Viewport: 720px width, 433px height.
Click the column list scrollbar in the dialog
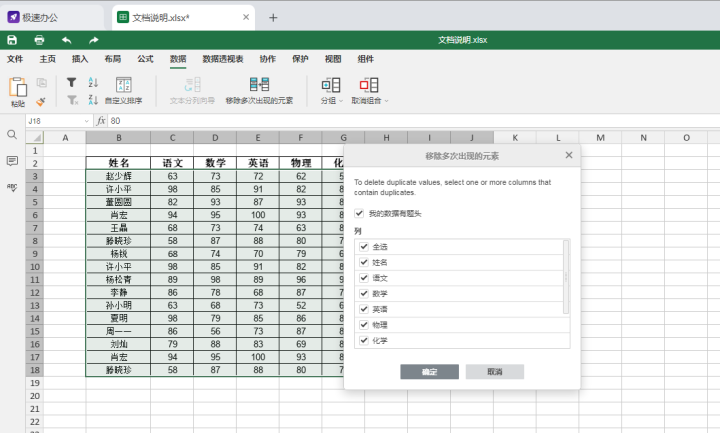566,277
